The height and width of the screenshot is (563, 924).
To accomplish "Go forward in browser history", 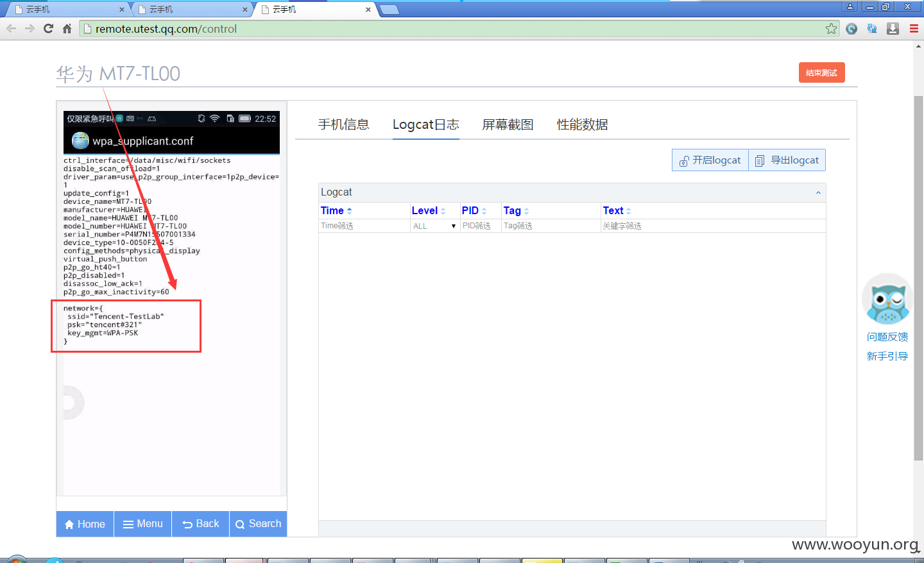I will 30,28.
